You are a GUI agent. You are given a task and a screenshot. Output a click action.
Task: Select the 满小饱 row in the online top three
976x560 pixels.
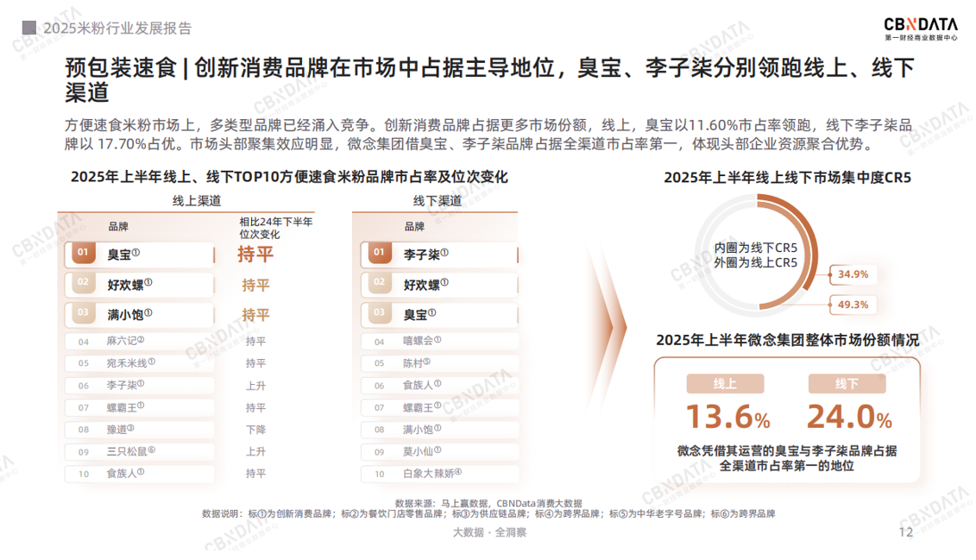pyautogui.click(x=140, y=314)
